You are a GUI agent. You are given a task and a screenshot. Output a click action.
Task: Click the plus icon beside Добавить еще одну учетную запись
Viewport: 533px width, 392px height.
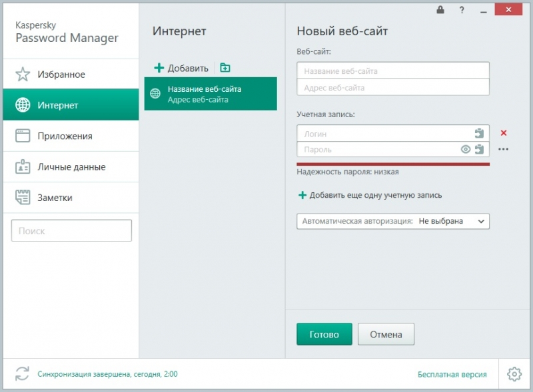coord(302,195)
